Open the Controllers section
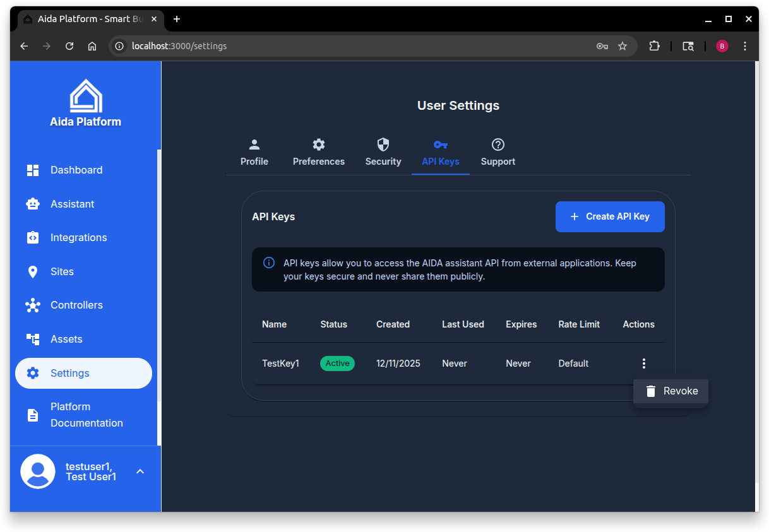The height and width of the screenshot is (532, 769). point(33,305)
